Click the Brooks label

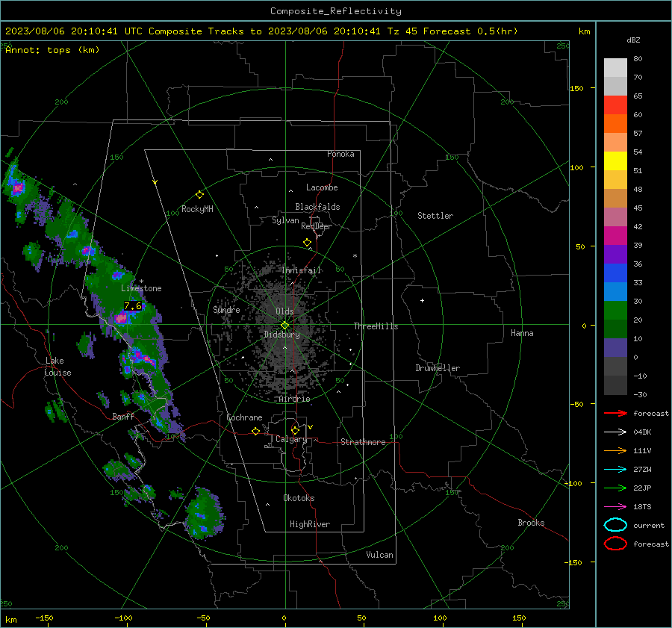tap(531, 523)
